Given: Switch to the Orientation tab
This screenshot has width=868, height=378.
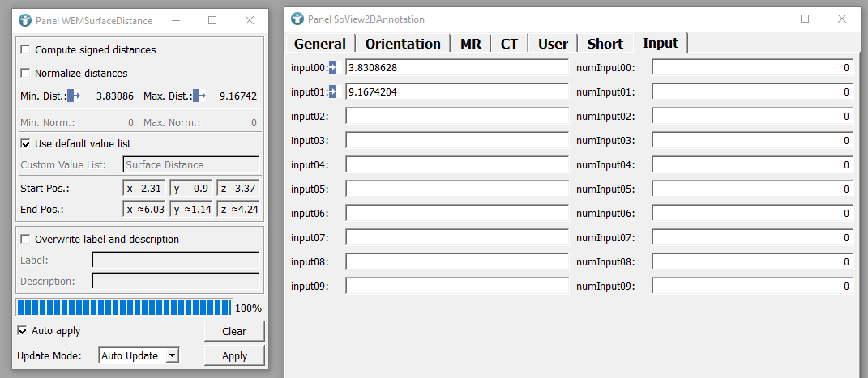Looking at the screenshot, I should tap(403, 44).
